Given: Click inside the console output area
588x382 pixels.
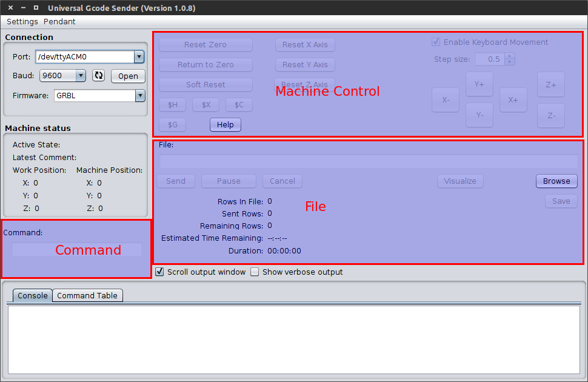Looking at the screenshot, I should pyautogui.click(x=294, y=340).
